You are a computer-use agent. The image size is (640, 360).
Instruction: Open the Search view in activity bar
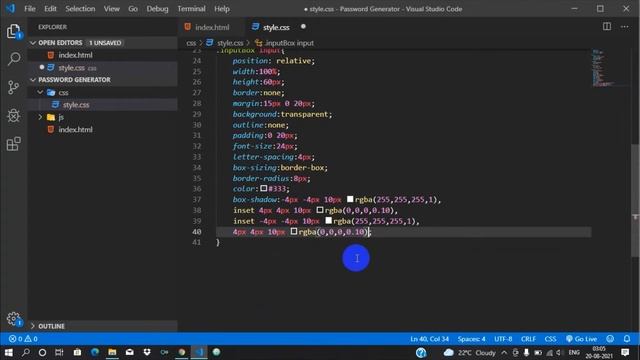13,59
